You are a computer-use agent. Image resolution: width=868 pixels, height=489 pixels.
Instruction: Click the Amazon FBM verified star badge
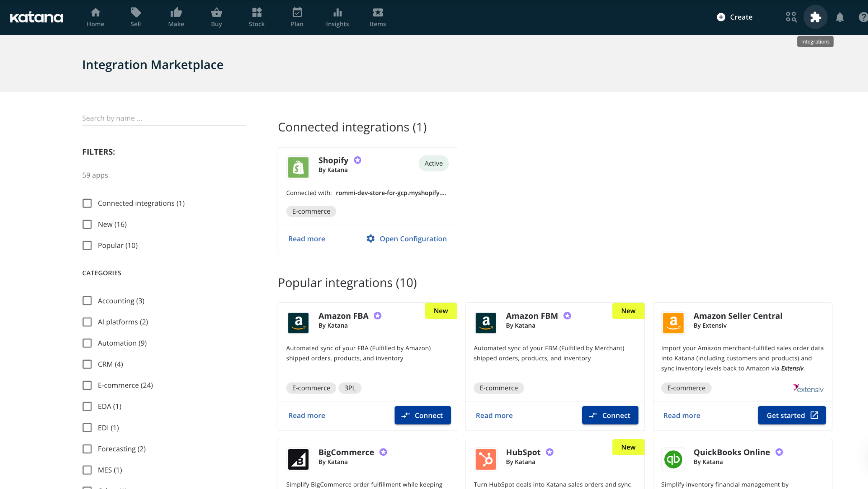point(567,316)
